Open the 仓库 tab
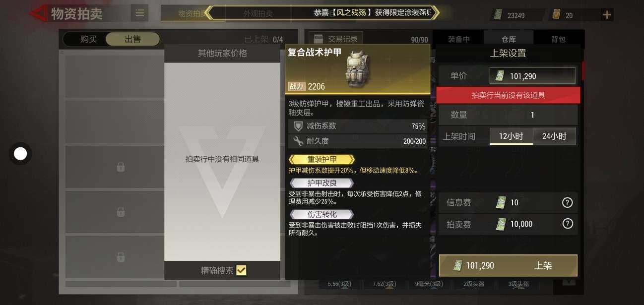This screenshot has width=644, height=305. tap(509, 39)
